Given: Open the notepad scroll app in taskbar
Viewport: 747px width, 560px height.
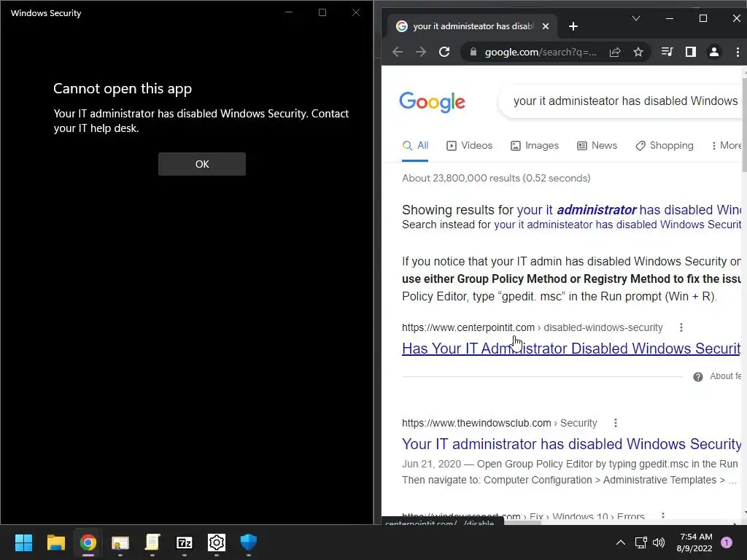Looking at the screenshot, I should click(152, 542).
